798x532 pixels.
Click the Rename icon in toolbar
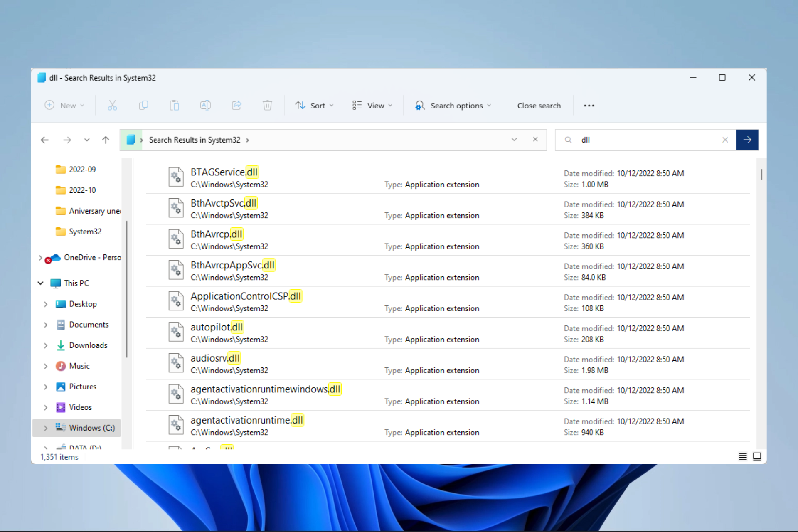point(205,106)
